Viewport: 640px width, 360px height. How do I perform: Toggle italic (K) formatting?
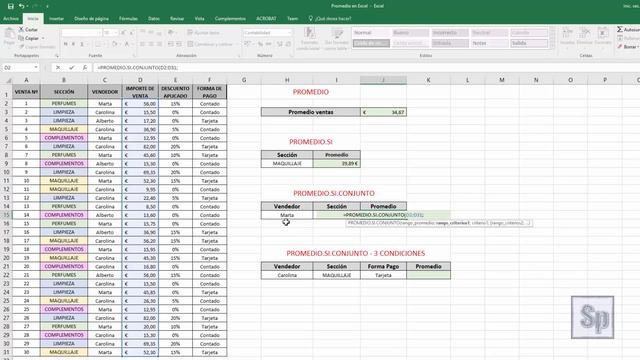click(73, 44)
